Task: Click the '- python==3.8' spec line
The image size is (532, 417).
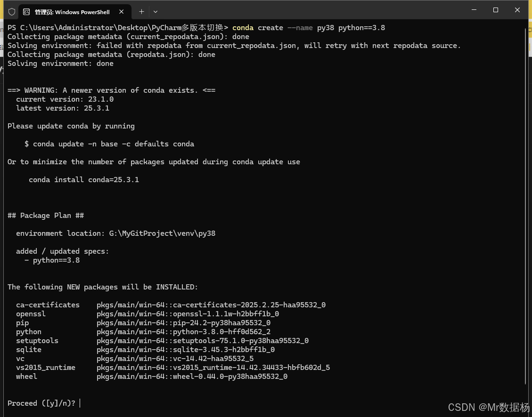Action: click(x=52, y=260)
